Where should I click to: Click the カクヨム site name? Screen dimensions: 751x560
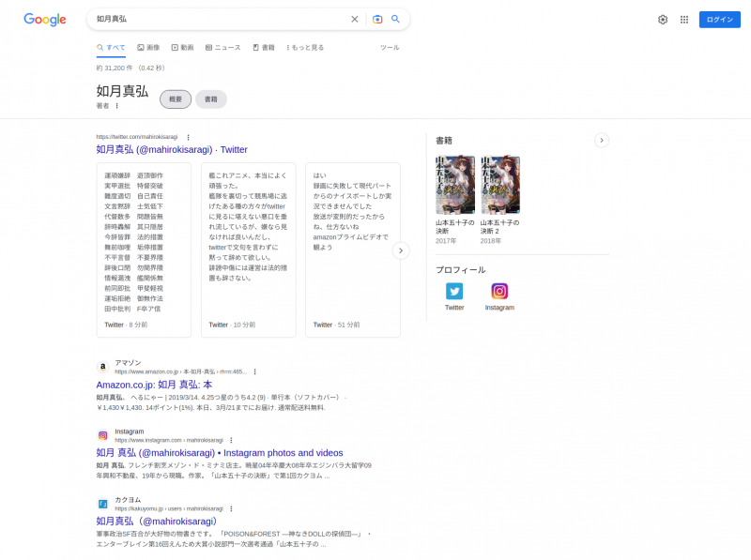tap(128, 500)
